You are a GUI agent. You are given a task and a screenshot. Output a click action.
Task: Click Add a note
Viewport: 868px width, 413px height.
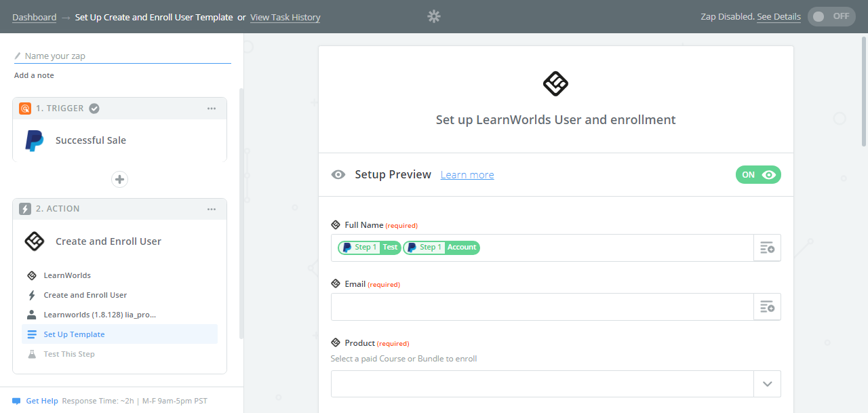tap(34, 75)
